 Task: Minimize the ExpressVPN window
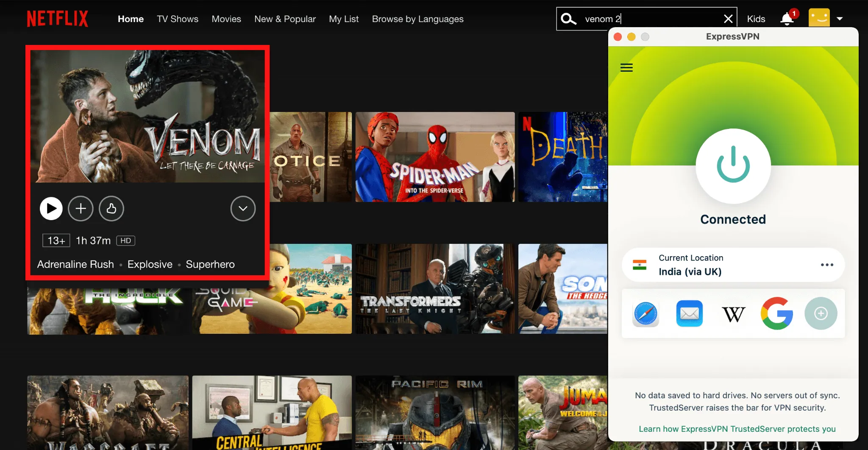(631, 37)
